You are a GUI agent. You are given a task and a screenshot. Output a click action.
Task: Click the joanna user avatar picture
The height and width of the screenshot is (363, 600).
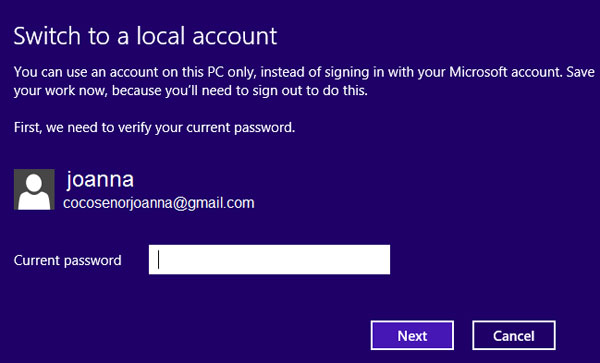point(34,189)
